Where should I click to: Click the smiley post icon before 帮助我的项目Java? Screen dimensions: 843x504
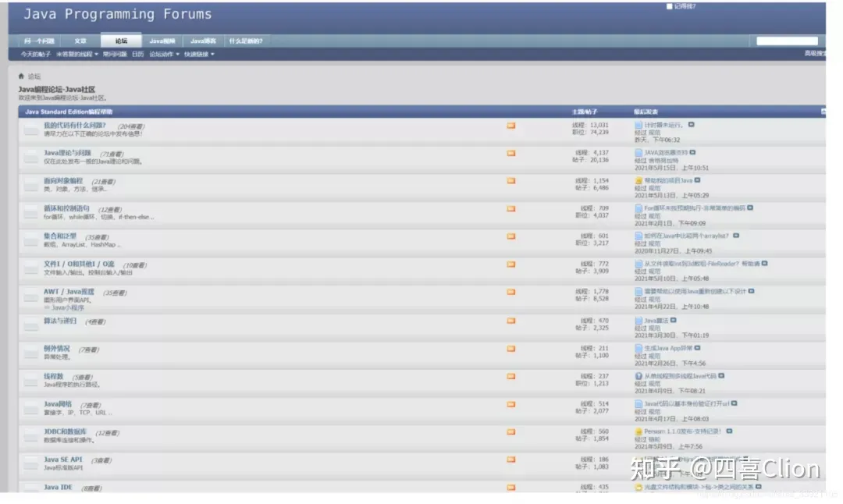(x=638, y=181)
